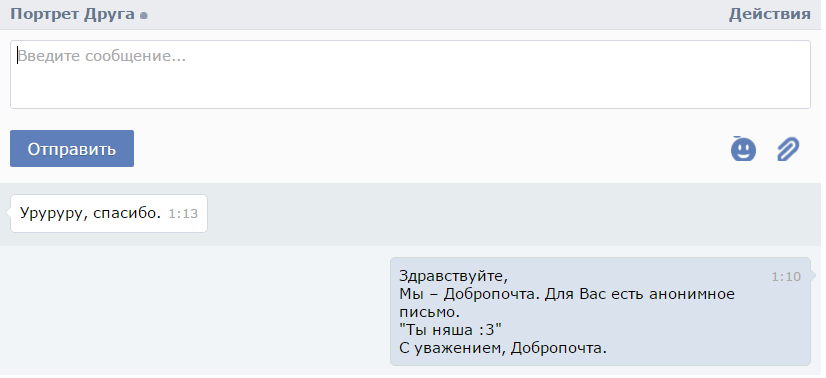
Task: Click the 1:10 message timestamp
Action: click(x=786, y=277)
